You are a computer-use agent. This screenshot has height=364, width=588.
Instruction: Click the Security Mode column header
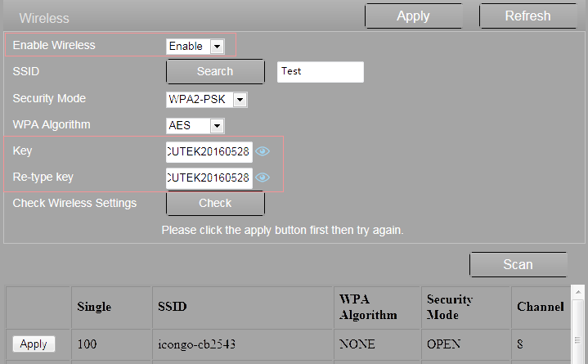point(466,307)
